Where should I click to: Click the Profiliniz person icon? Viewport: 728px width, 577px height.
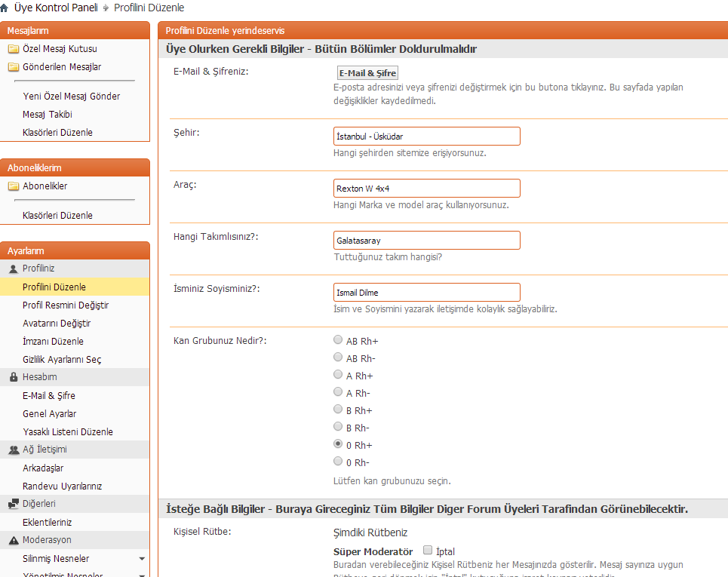click(x=14, y=269)
